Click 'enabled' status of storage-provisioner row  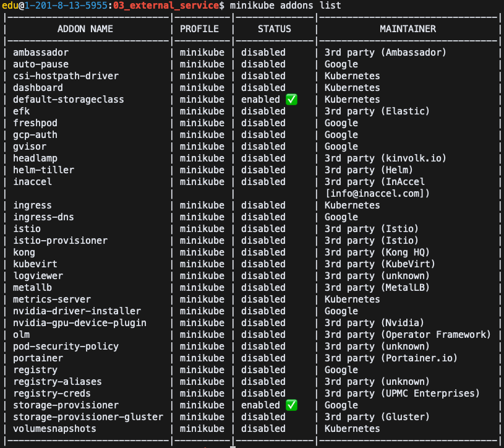tap(261, 405)
